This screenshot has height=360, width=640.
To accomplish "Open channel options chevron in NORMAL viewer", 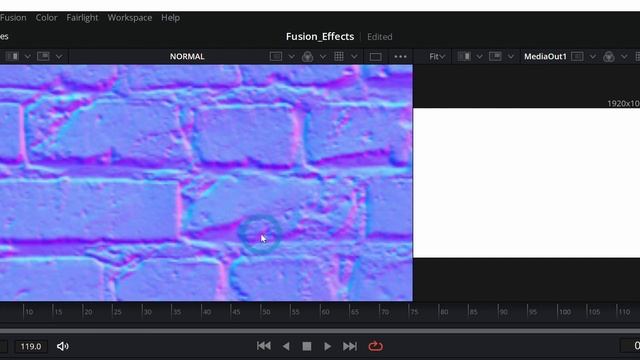I will tap(291, 56).
